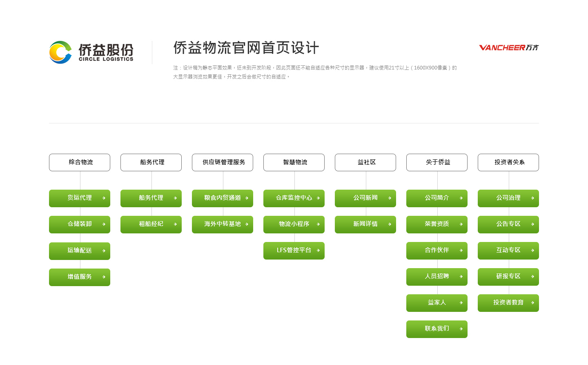Image resolution: width=588 pixels, height=365 pixels.
Task: Open the 益社区 category box
Action: (x=365, y=162)
